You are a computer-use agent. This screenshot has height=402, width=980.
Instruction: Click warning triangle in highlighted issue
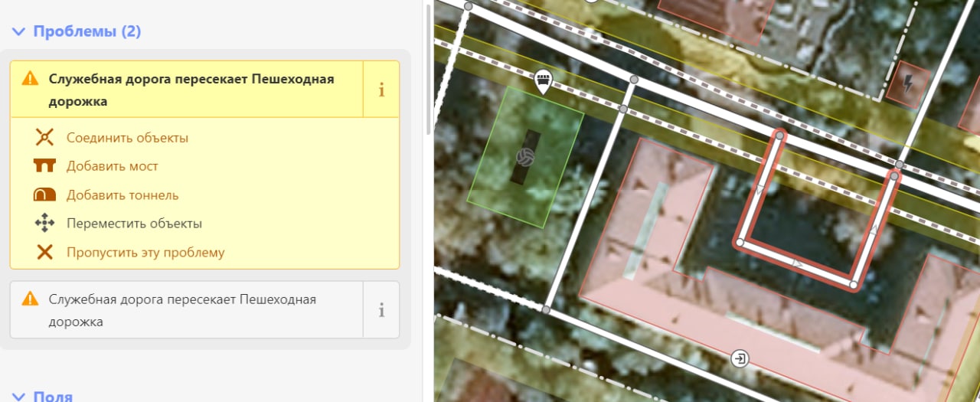point(30,78)
